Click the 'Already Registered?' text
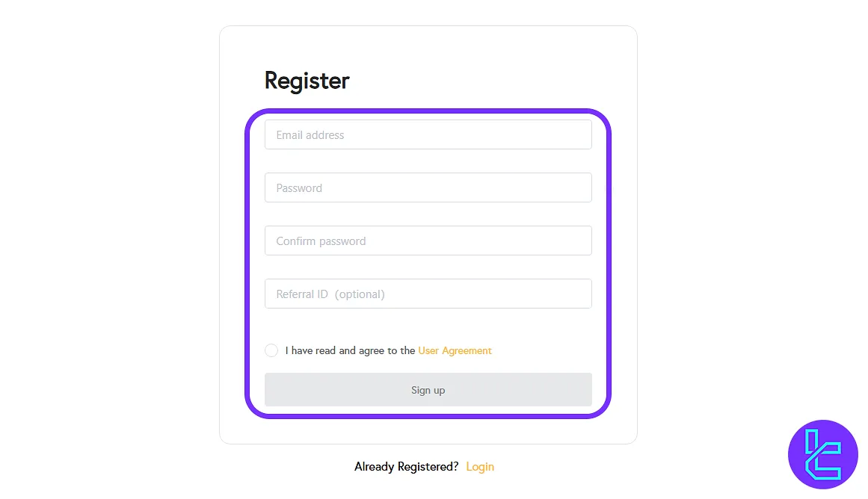 (x=407, y=467)
